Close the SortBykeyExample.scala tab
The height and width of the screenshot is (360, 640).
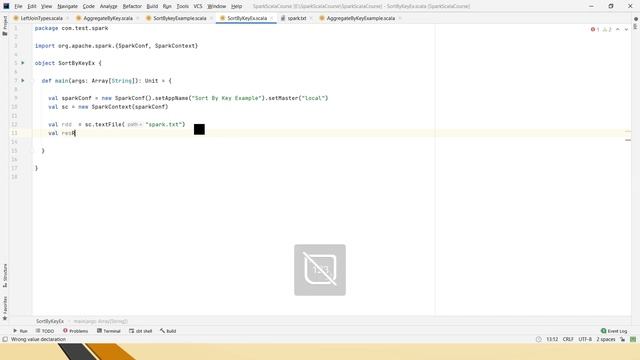(x=211, y=18)
